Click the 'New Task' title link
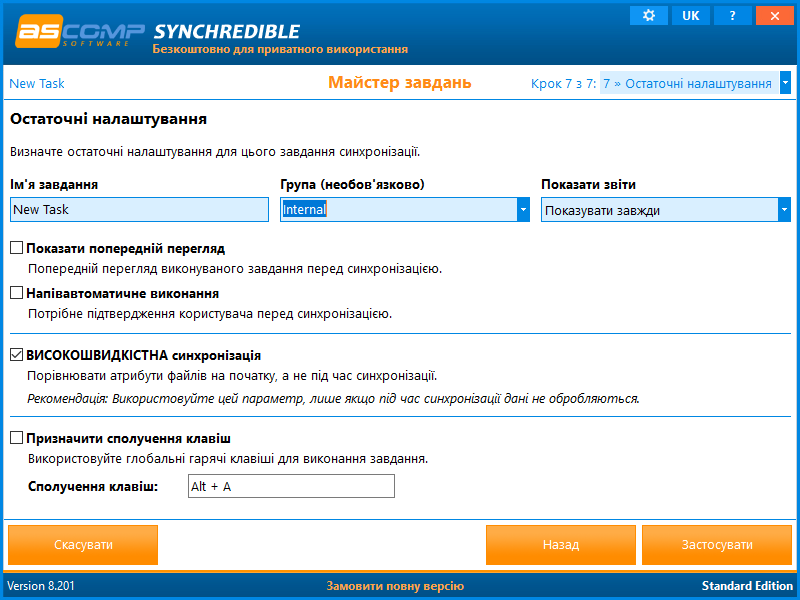This screenshot has height=600, width=800. coord(37,83)
